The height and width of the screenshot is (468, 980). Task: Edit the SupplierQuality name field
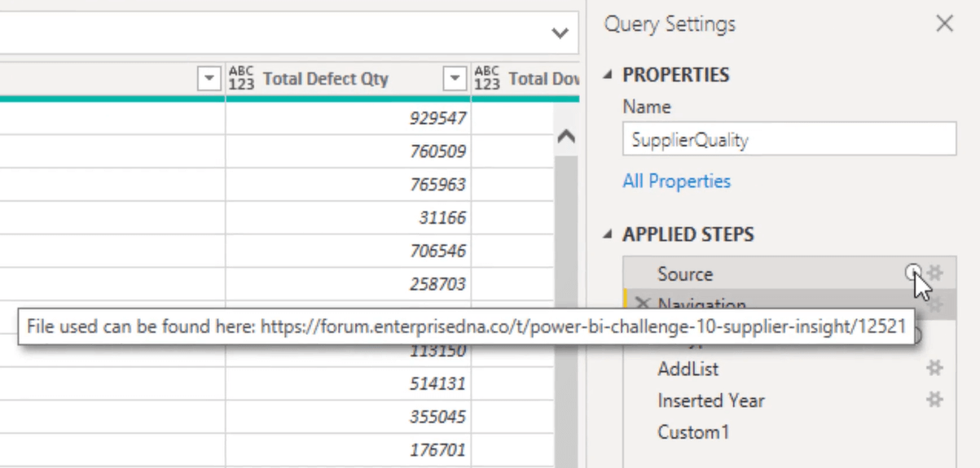coord(789,139)
